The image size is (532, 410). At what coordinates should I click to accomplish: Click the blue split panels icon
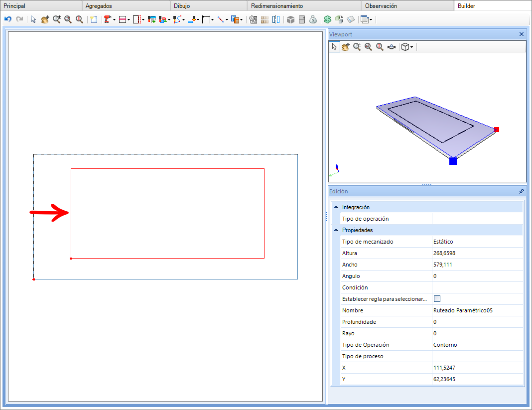point(276,19)
